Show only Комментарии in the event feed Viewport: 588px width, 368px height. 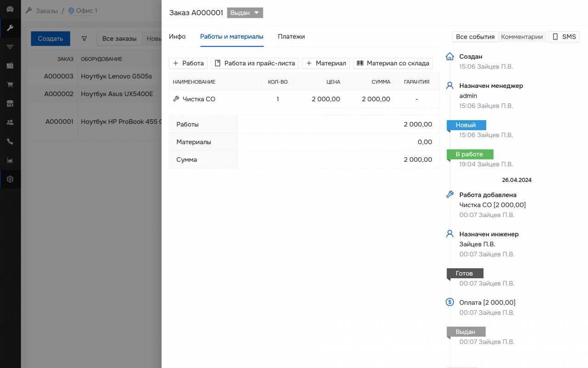click(x=522, y=37)
